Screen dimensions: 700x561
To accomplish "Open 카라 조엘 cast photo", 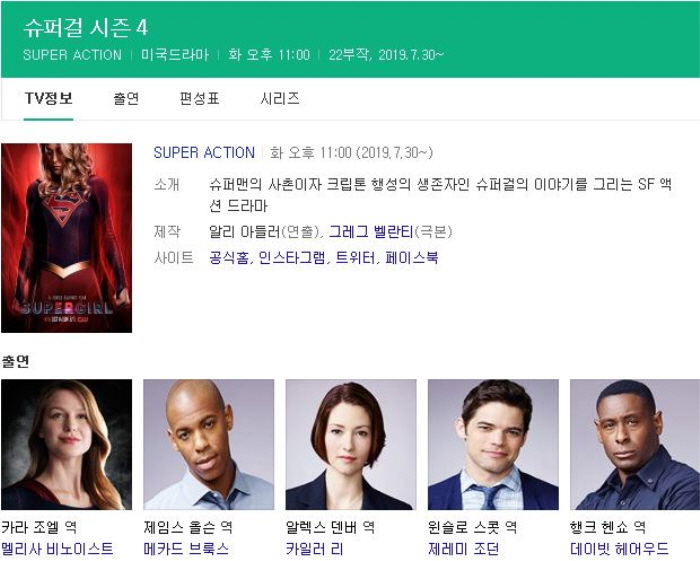I will click(x=67, y=445).
